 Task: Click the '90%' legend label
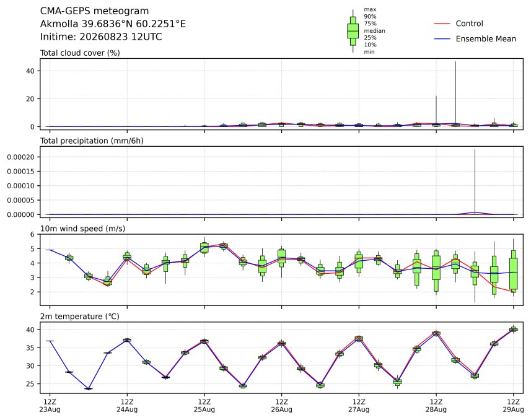click(x=370, y=17)
